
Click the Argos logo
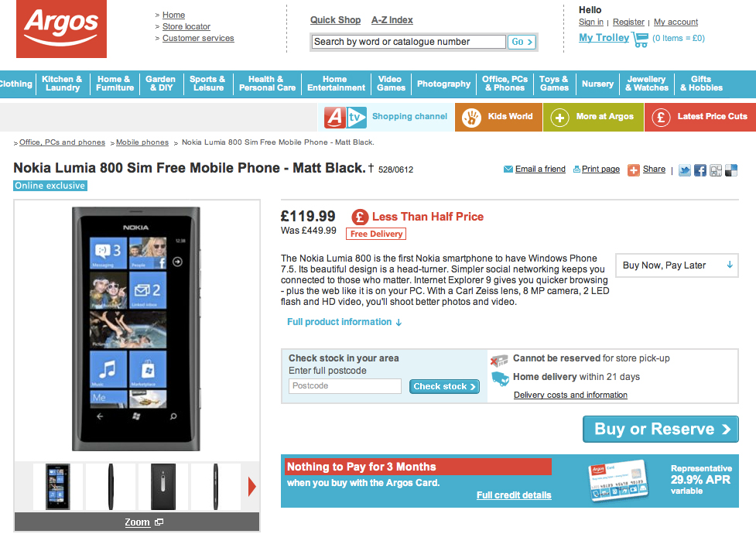tap(61, 29)
